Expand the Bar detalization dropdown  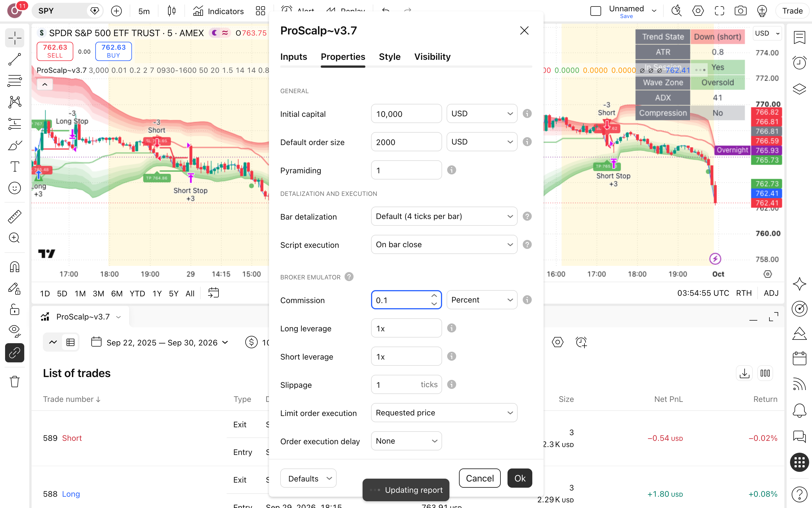click(x=444, y=216)
